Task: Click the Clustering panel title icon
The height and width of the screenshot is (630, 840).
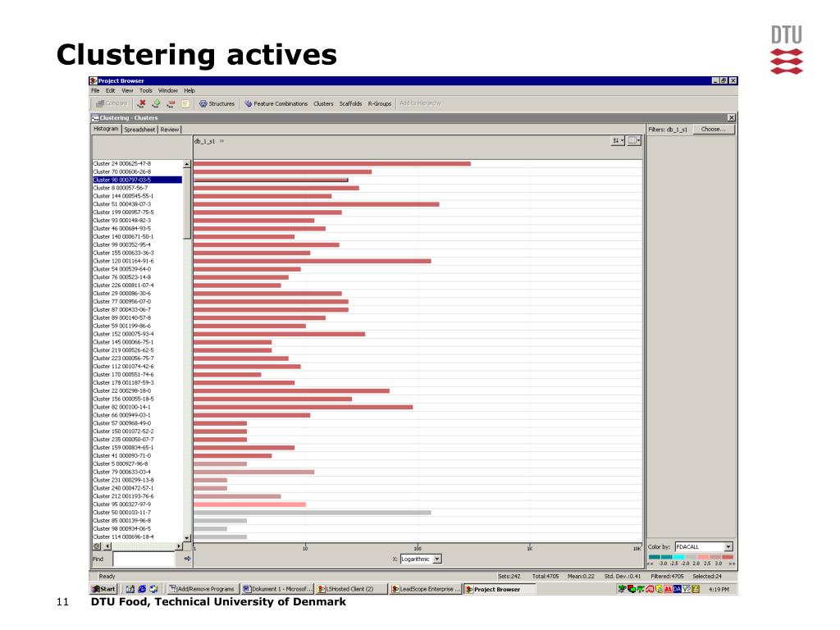Action: 95,118
